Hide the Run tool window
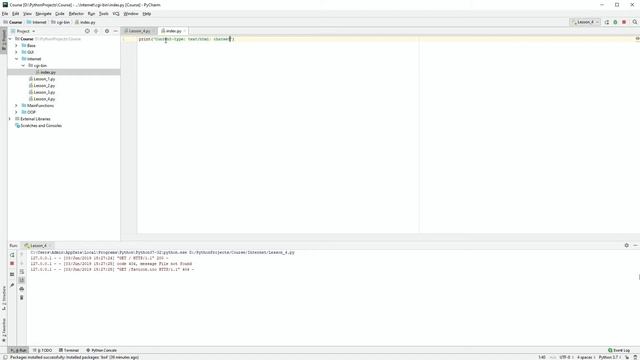640x360 pixels. click(635, 245)
